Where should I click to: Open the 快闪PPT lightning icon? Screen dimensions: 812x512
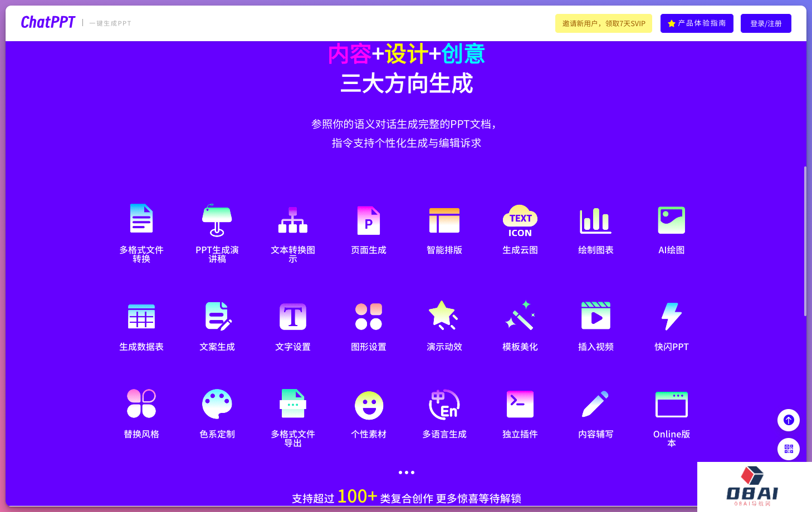(x=672, y=316)
